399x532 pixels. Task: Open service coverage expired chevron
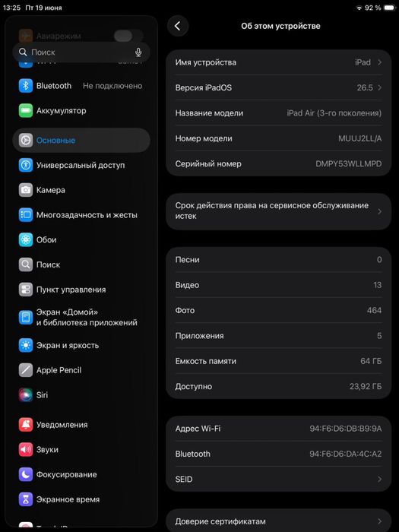click(379, 211)
